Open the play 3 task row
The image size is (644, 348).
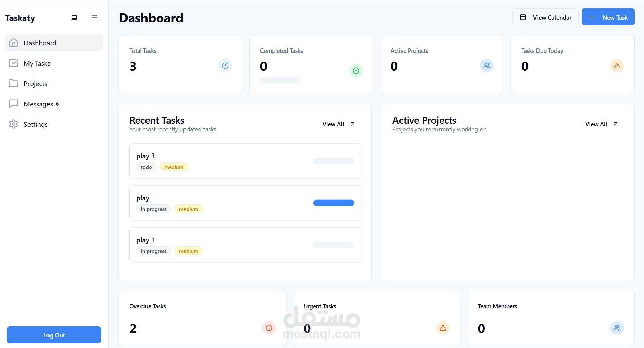[x=245, y=161]
